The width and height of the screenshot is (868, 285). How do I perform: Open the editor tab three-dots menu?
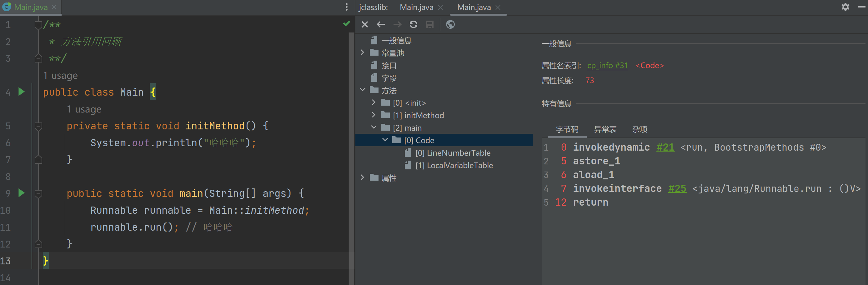pyautogui.click(x=346, y=7)
